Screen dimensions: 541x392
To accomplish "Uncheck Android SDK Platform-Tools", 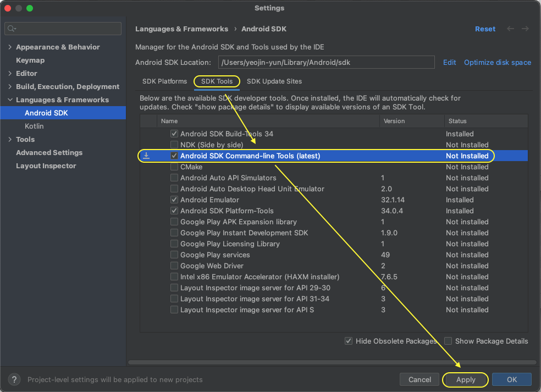I will pos(174,211).
